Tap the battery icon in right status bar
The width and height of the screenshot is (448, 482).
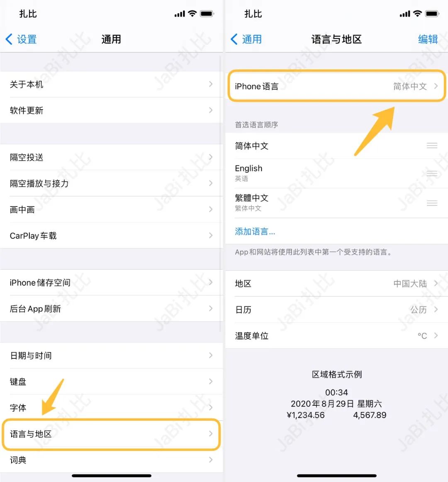click(432, 14)
